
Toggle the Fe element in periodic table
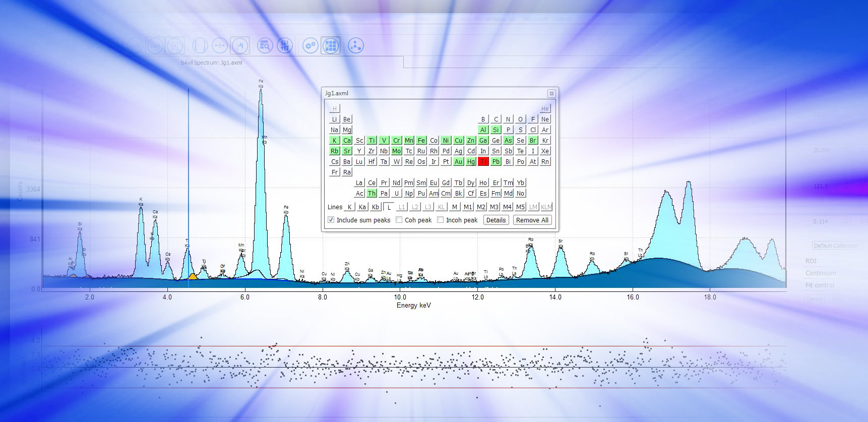(x=421, y=140)
